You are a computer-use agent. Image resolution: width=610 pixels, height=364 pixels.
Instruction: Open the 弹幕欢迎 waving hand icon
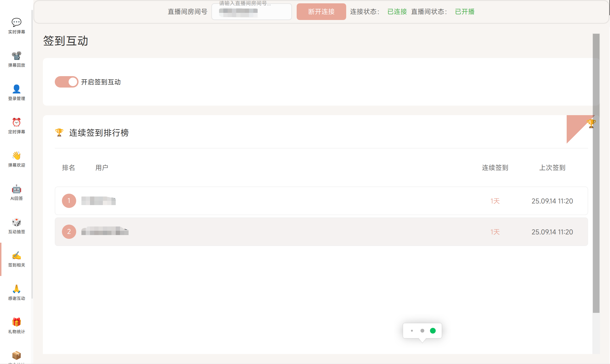point(16,156)
